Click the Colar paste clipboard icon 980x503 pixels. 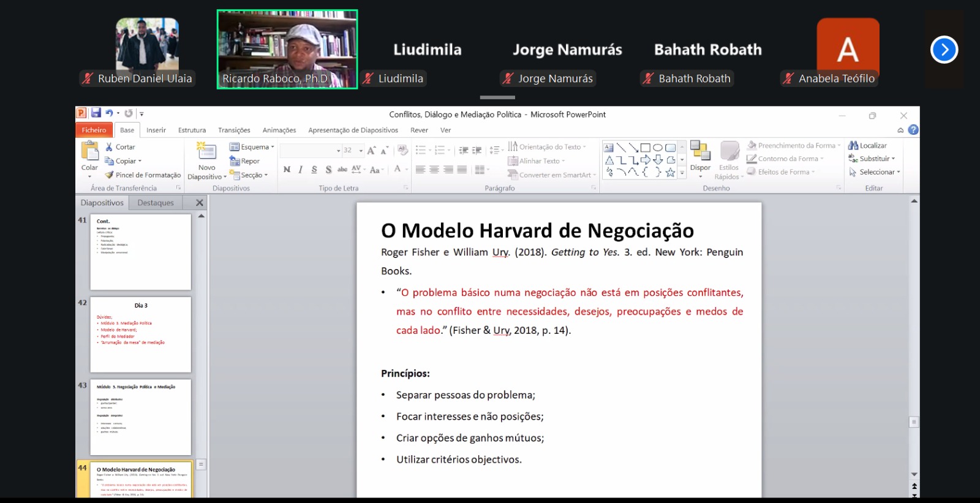[89, 151]
